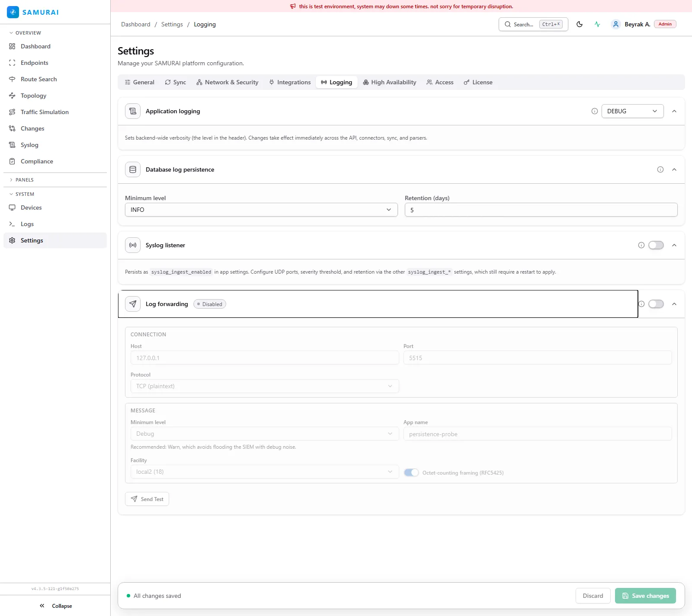The height and width of the screenshot is (616, 692).
Task: Open Devices under System
Action: pyautogui.click(x=55, y=207)
